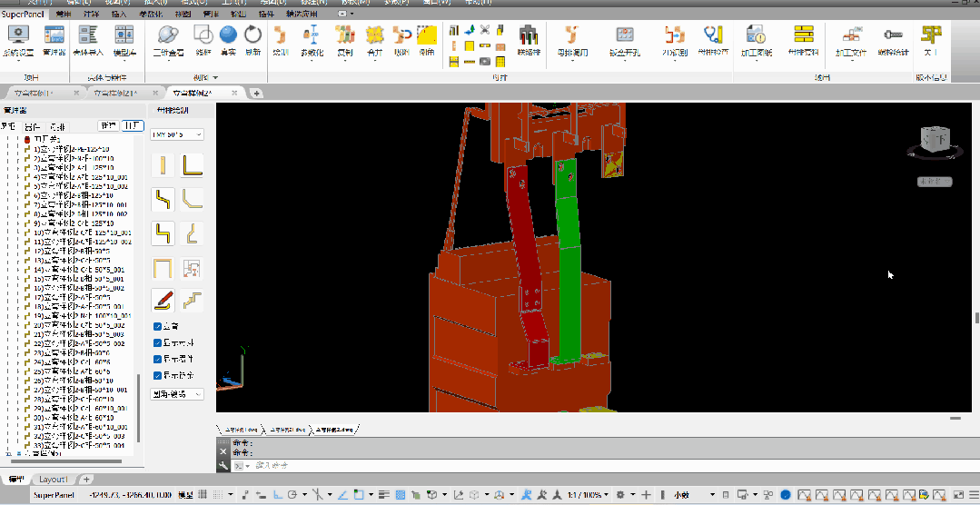Viewport: 980px width, 505px height.
Task: Select tree item 19) ending 100*10_001
Action: tap(77, 316)
